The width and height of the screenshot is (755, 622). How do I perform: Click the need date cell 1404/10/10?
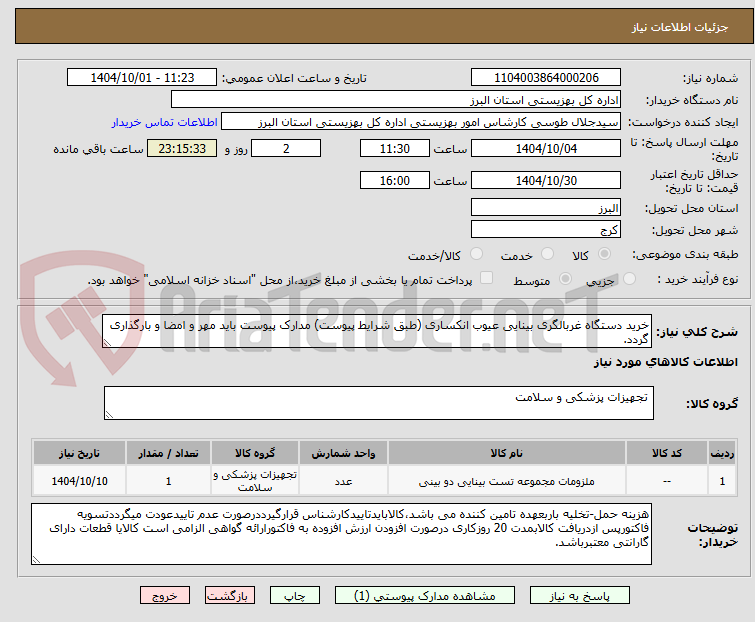tap(79, 481)
